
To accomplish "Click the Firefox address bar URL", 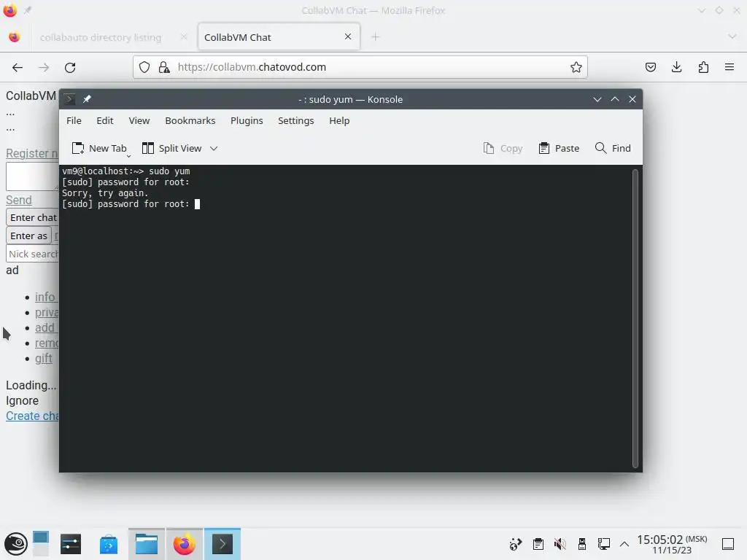I will pyautogui.click(x=252, y=67).
